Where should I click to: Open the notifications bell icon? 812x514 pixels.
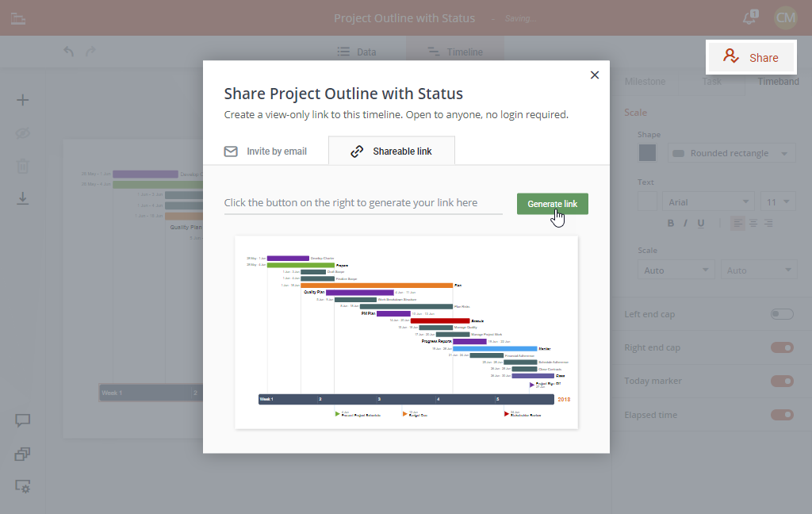click(x=749, y=17)
